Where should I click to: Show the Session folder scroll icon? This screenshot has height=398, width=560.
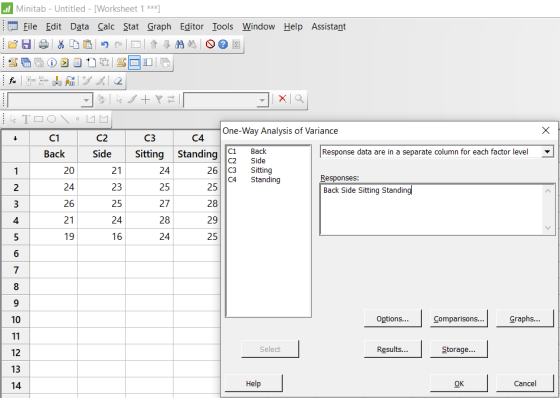click(13, 63)
